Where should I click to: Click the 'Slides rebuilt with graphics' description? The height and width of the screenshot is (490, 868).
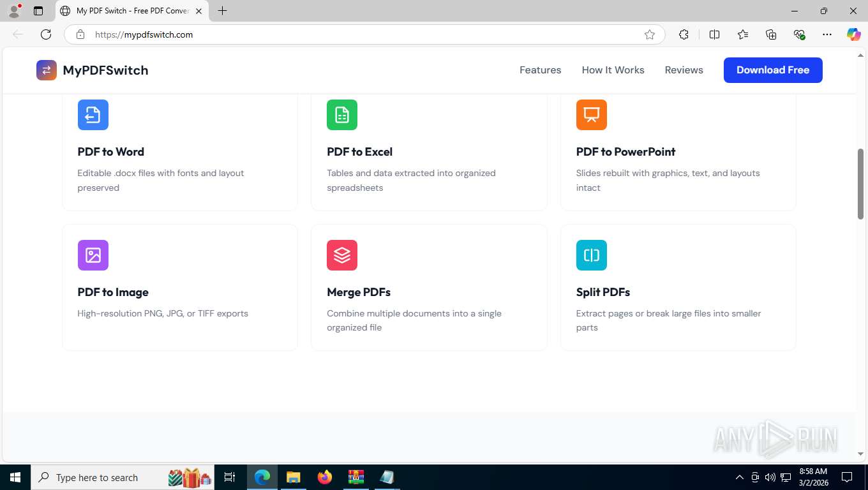[668, 181]
